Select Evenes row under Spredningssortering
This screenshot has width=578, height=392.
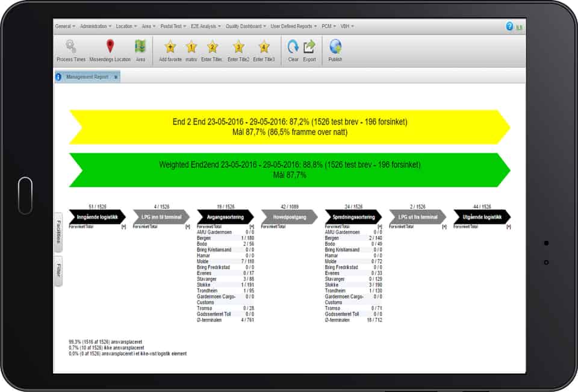353,273
